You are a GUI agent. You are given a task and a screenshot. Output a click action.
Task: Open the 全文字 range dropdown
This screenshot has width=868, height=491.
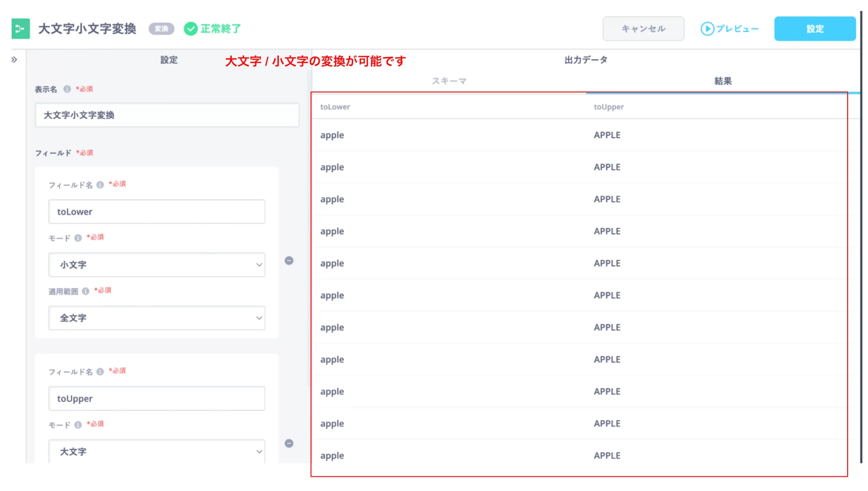coord(157,318)
